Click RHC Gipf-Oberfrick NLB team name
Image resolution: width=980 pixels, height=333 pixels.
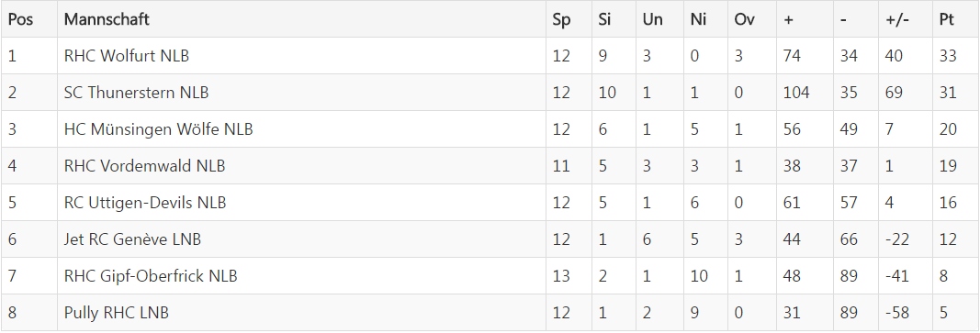(x=151, y=276)
